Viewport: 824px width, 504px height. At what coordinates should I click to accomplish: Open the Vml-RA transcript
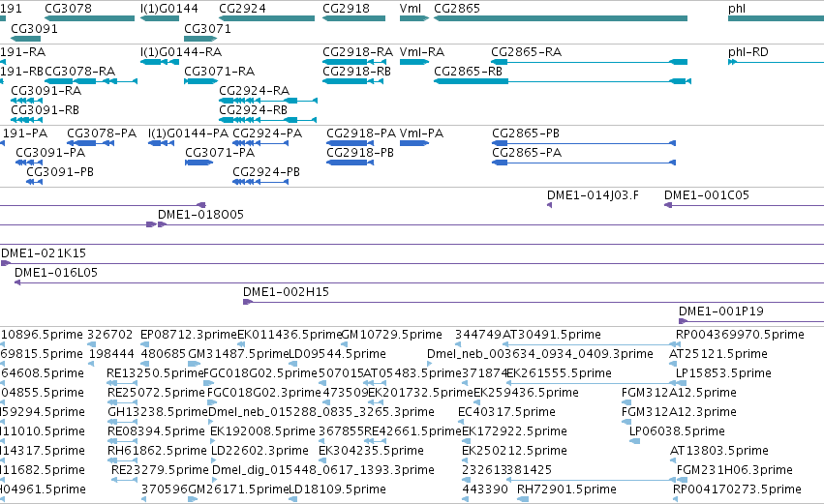(x=414, y=62)
